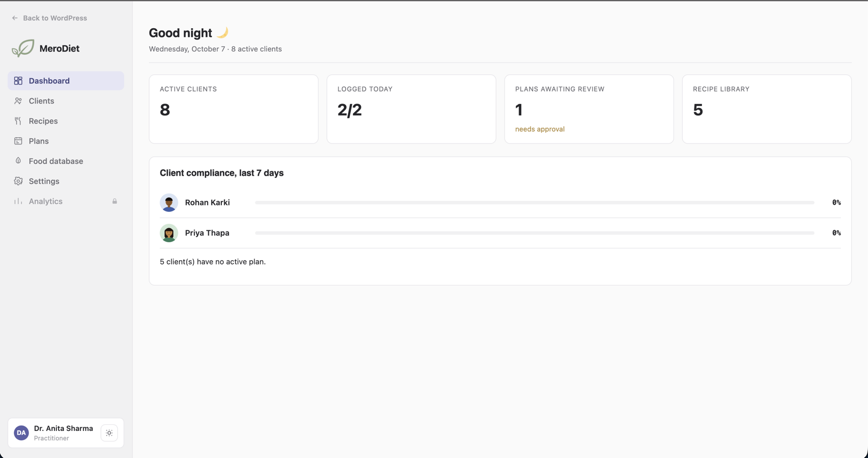Click the Priya Thapa client name

(207, 233)
